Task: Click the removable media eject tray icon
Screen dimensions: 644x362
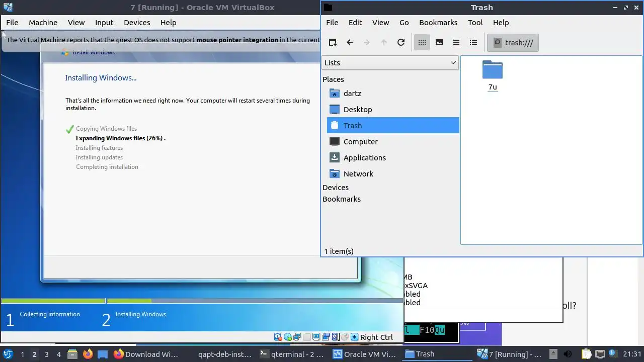Action: coord(553,354)
